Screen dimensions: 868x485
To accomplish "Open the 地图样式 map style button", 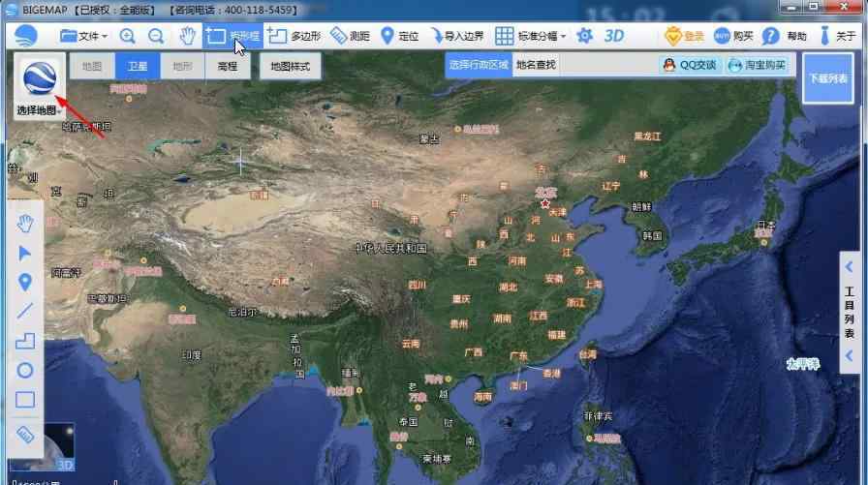I will pos(290,67).
